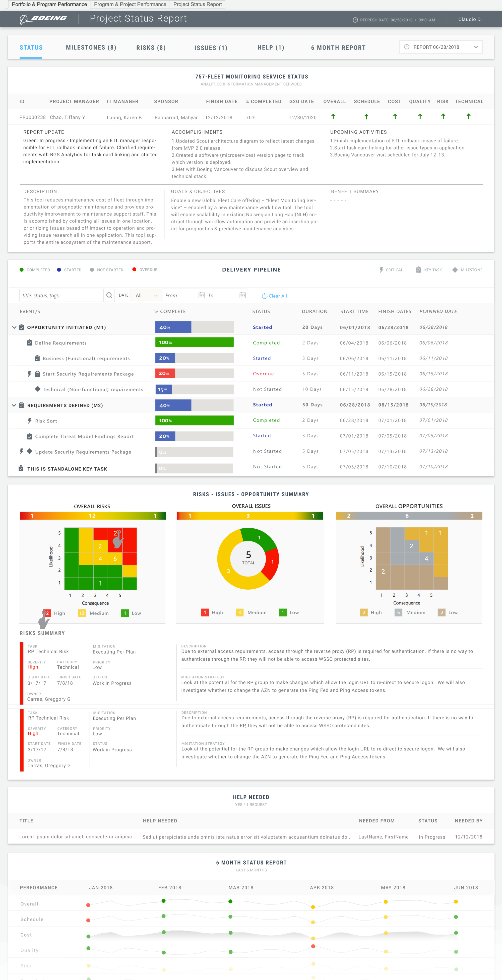Image resolution: width=502 pixels, height=980 pixels.
Task: Click the Key Task clipboard legend icon
Action: 418,270
